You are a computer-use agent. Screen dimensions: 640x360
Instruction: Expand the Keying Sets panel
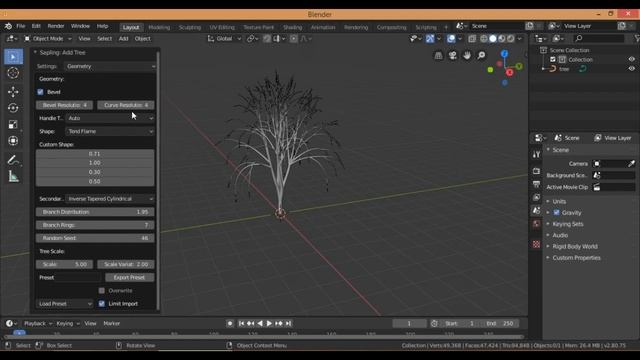[568, 224]
